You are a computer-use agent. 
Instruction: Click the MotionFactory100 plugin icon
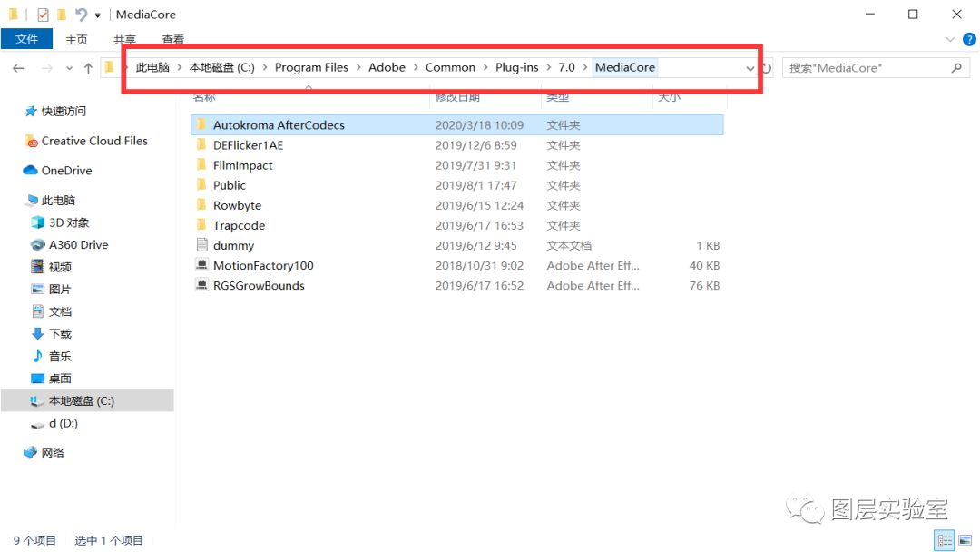(x=201, y=264)
